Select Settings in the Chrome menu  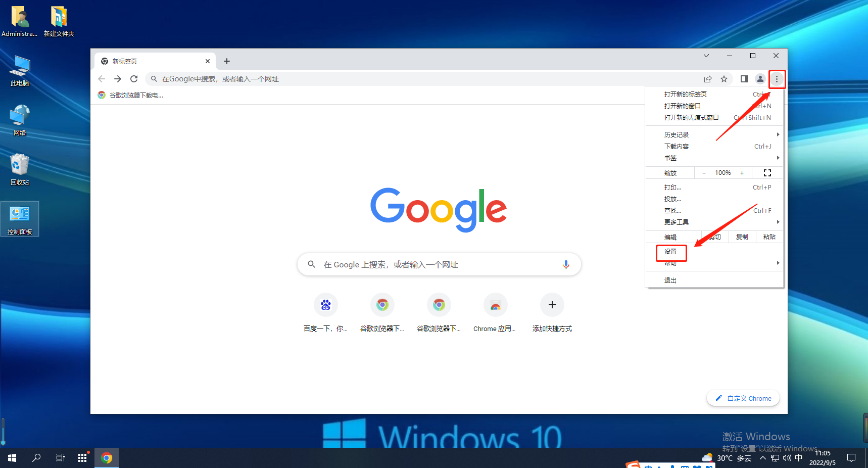[671, 252]
